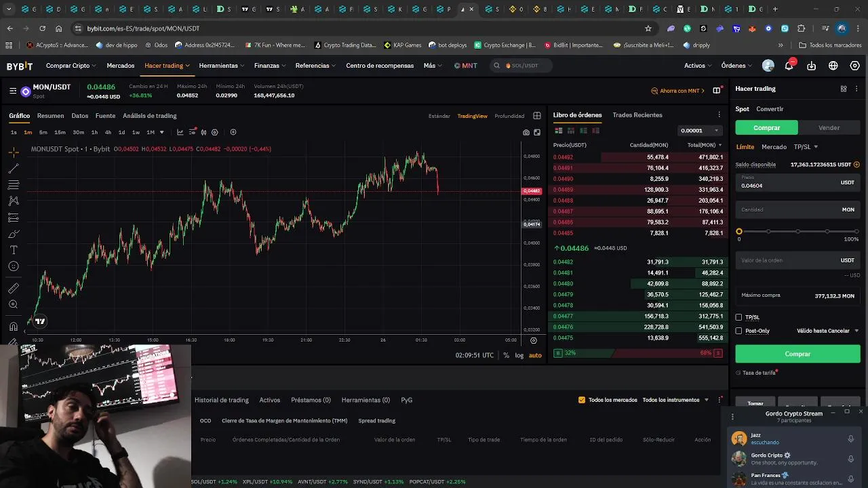Toggle log scale on chart

click(x=519, y=355)
